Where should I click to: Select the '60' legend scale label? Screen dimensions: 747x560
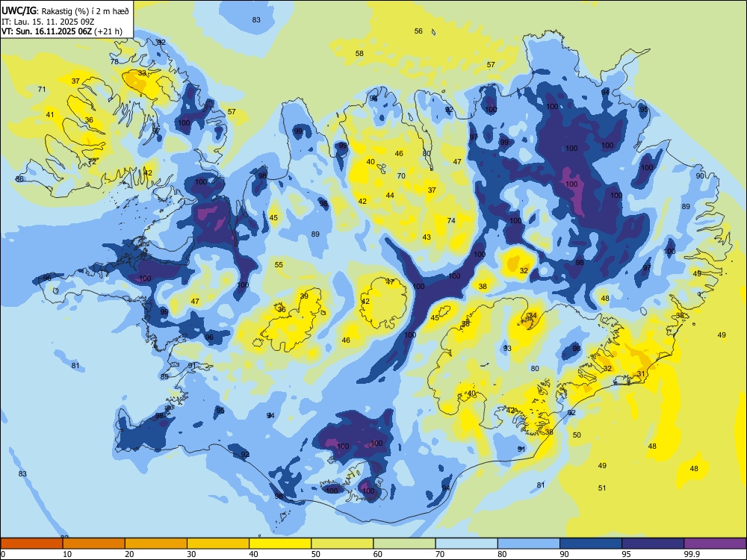[x=378, y=554]
